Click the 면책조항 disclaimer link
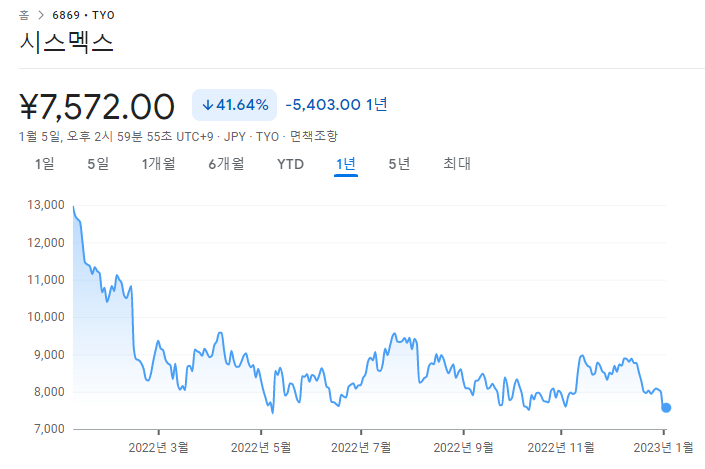The image size is (705, 469). [313, 136]
